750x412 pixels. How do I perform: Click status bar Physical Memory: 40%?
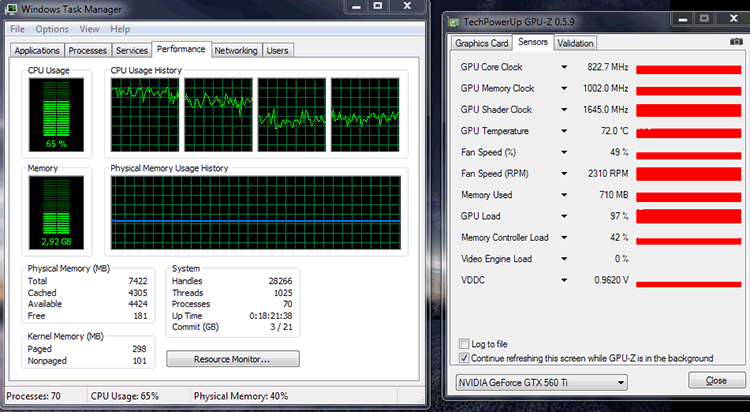241,396
